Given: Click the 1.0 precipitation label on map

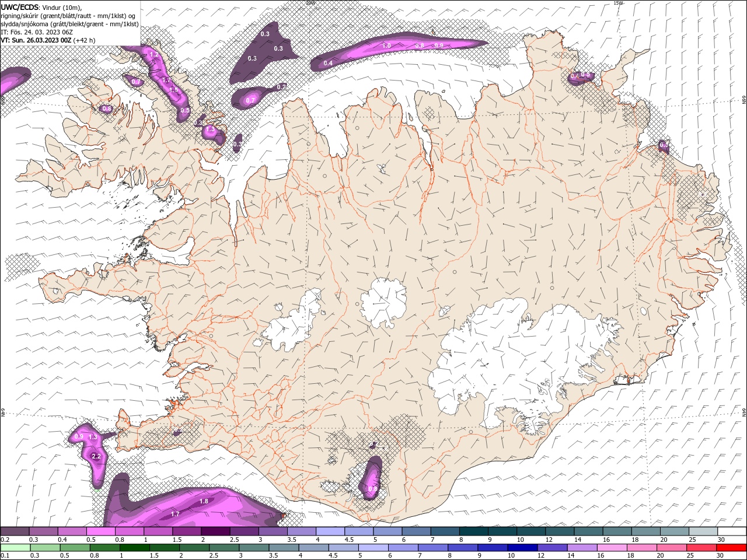Looking at the screenshot, I should coord(386,45).
